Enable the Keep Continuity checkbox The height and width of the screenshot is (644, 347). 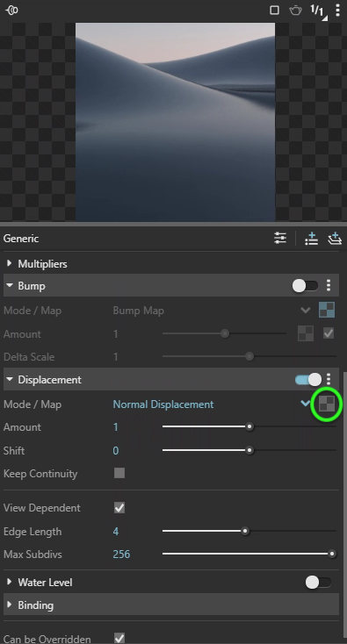(119, 473)
